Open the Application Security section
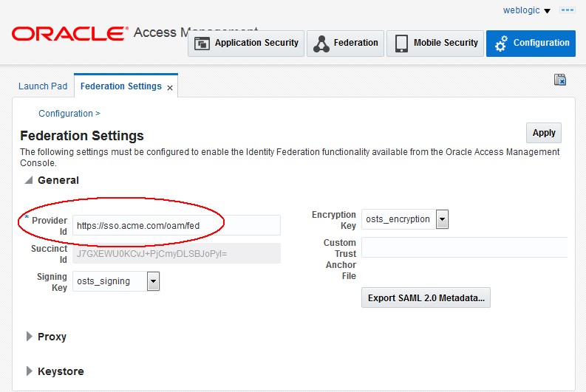 (x=246, y=44)
